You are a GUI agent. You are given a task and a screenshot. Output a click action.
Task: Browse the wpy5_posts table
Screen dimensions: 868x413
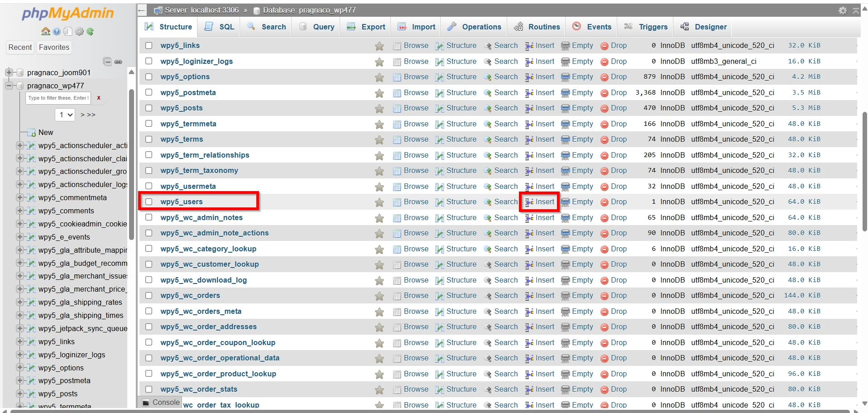click(x=411, y=108)
